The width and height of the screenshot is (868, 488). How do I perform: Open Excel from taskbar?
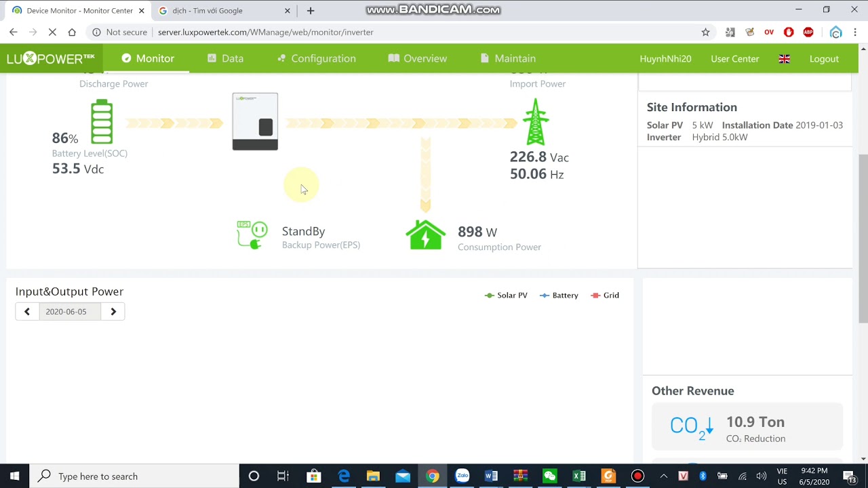click(579, 476)
